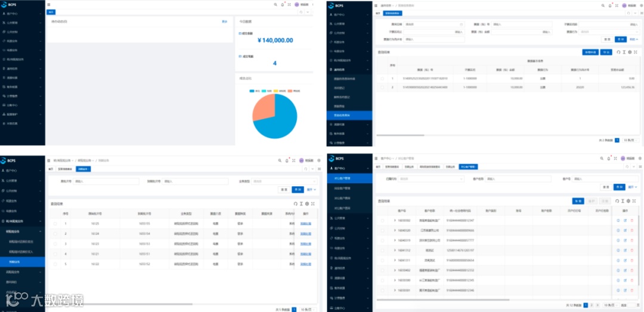This screenshot has width=644, height=312.
Task: Expand customer row 16040320 arrow
Action: (x=395, y=231)
